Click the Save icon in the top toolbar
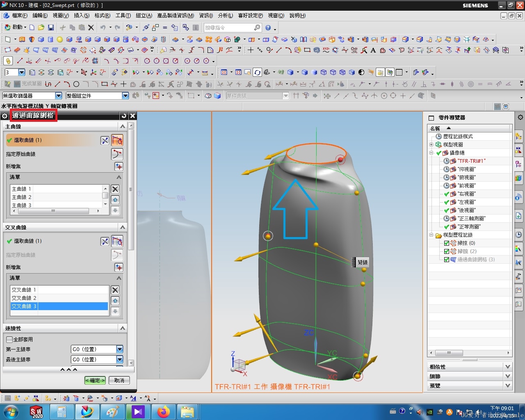This screenshot has height=420, width=525. coord(51,27)
